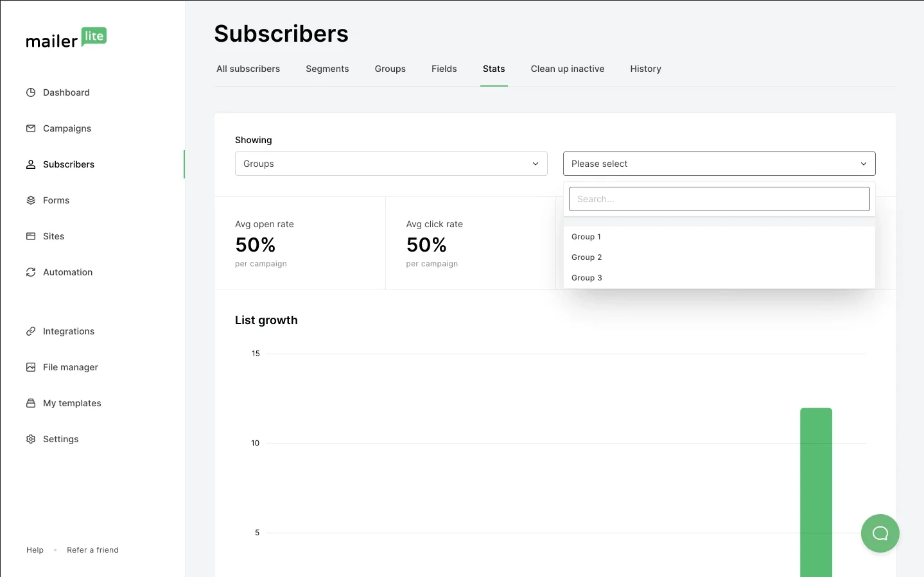
Task: Click the Subscribers person icon
Action: [31, 164]
